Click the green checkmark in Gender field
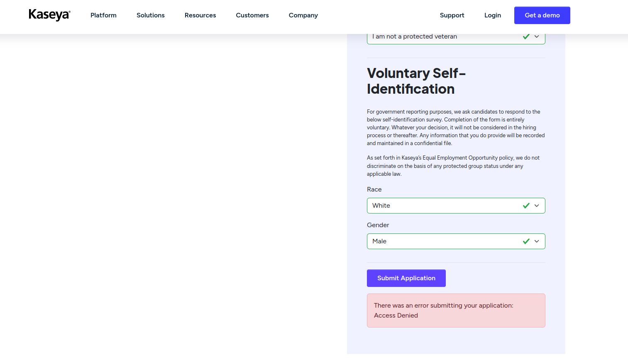The image size is (628, 364). pos(526,241)
